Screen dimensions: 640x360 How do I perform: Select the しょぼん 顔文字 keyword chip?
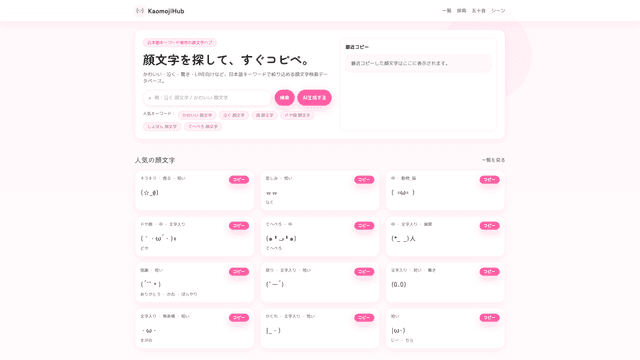162,127
